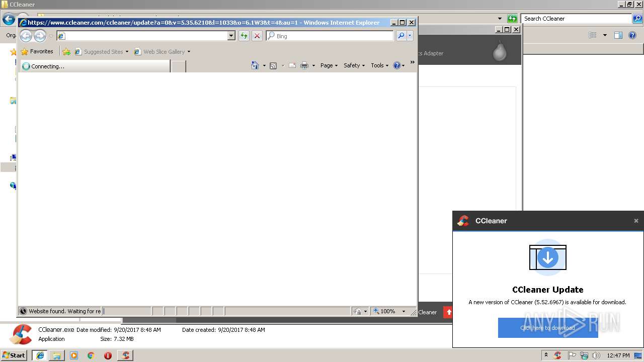Stop page loading with the red X
Viewport: 644px width, 362px height.
257,36
